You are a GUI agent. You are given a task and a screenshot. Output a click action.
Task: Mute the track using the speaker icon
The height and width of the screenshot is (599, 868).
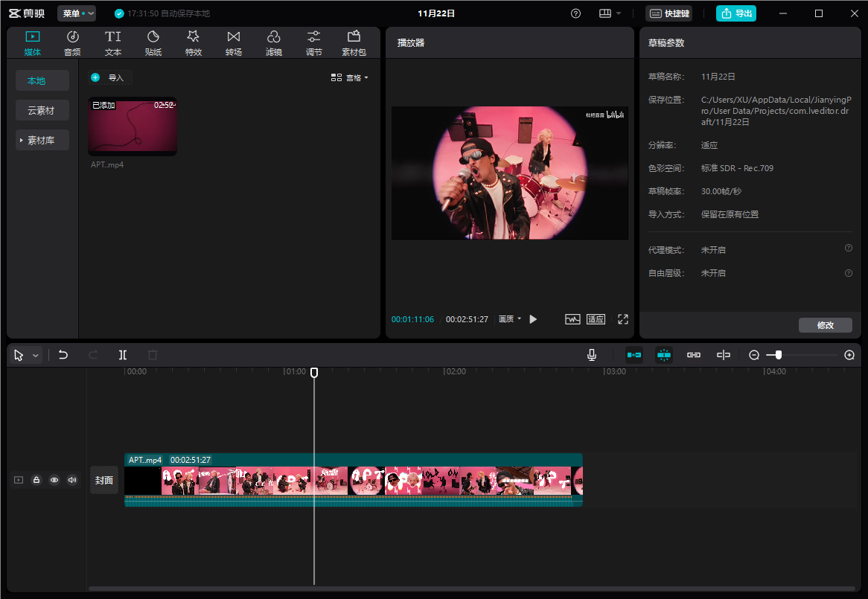click(71, 480)
